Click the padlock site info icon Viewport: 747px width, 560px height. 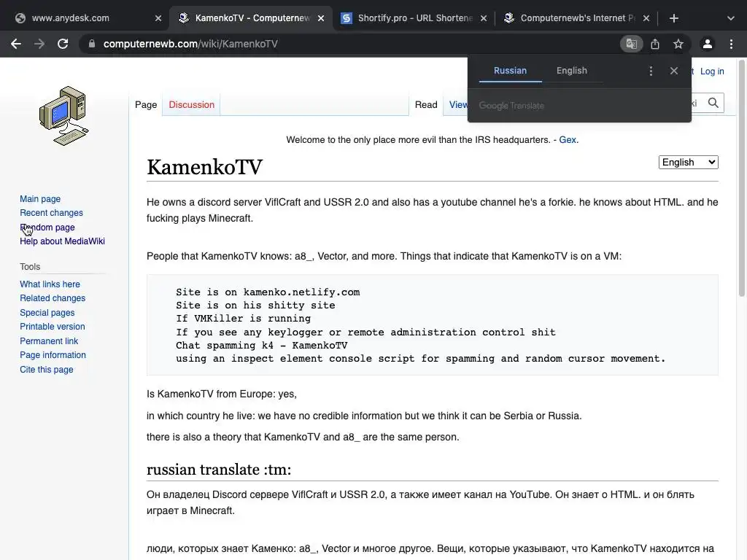tap(92, 44)
